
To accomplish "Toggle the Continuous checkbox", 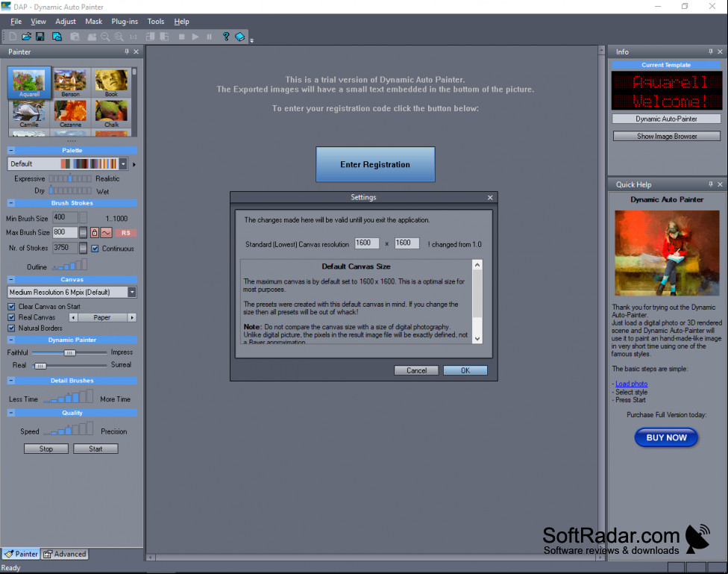I will [x=95, y=249].
